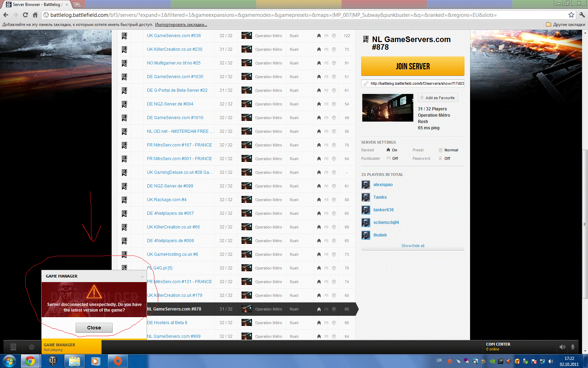Click the server URL link field
Screen dimensions: 588x368
point(413,83)
